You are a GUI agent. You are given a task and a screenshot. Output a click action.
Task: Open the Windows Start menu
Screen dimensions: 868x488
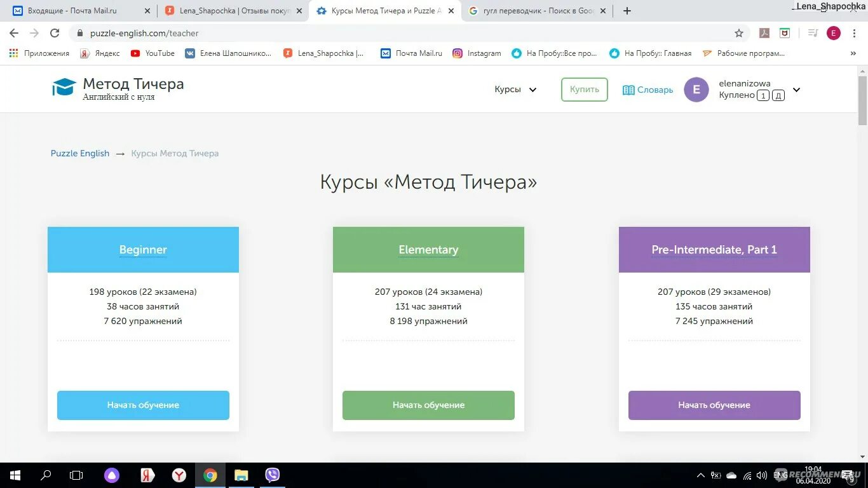(15, 475)
